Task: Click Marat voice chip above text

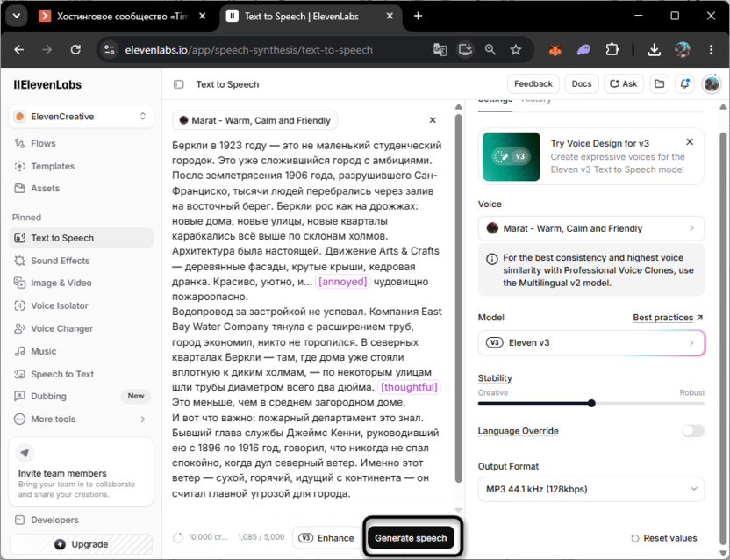Action: (255, 120)
